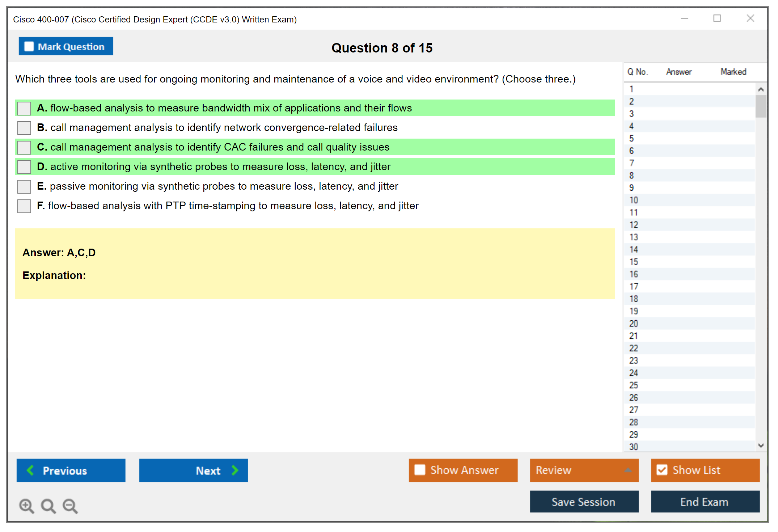Click the green right arrow on Next
The image size is (778, 532).
click(235, 470)
